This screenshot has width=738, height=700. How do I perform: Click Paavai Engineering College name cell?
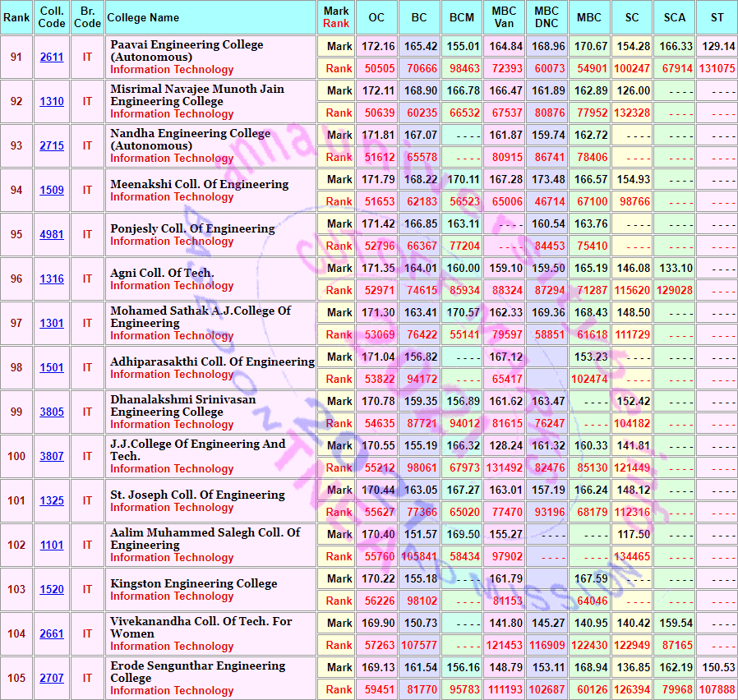[210, 57]
